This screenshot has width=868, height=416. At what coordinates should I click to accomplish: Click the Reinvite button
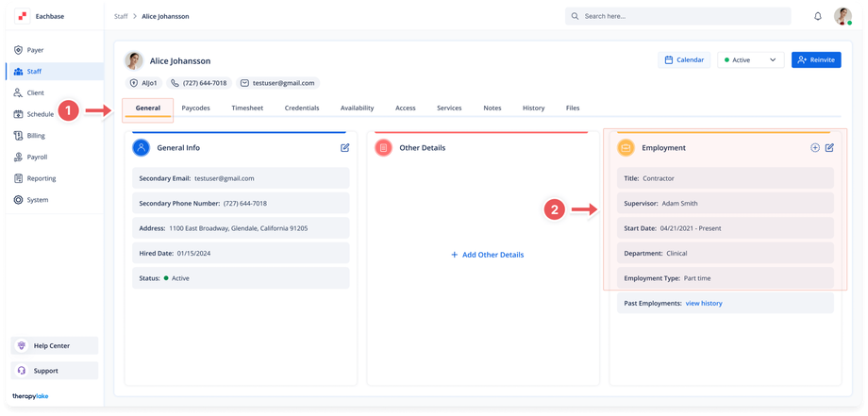[x=816, y=59]
